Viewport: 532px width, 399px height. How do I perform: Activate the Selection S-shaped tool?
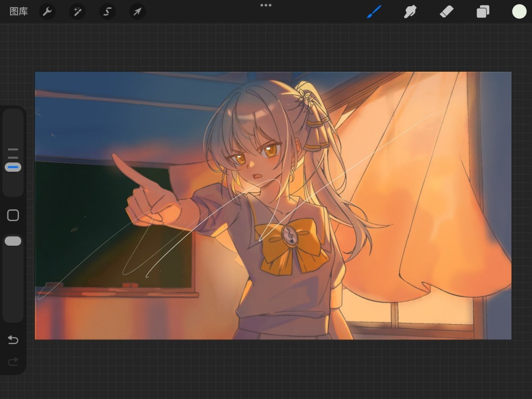coord(107,12)
